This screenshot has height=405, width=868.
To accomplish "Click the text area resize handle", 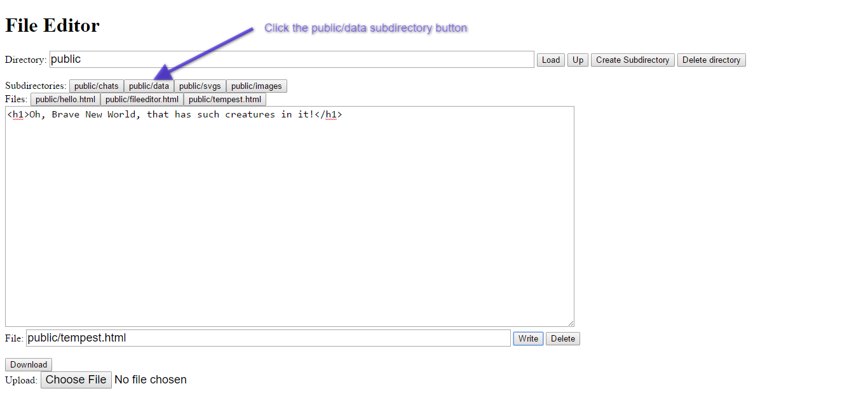I will 571,323.
